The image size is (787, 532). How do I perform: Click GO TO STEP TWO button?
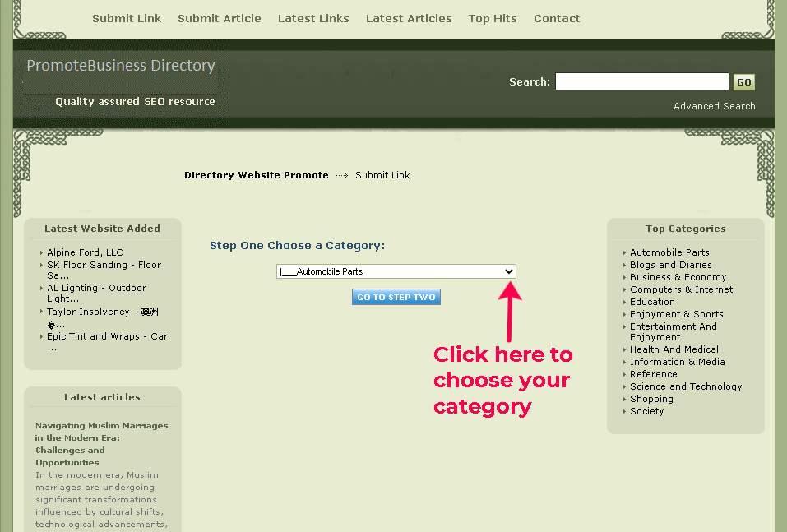396,297
